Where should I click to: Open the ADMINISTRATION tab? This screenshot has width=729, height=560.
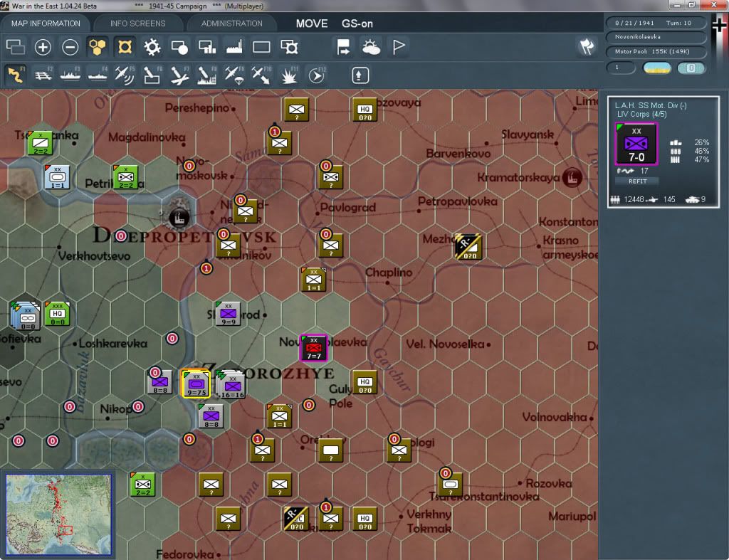231,23
